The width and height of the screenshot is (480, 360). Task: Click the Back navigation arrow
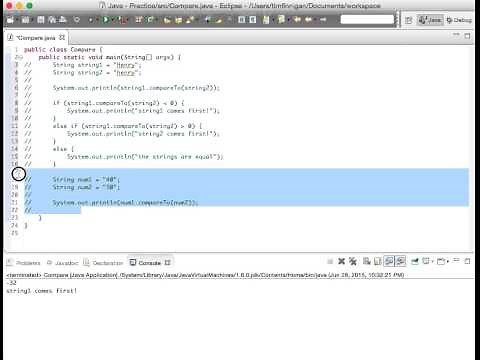pyautogui.click(x=309, y=20)
